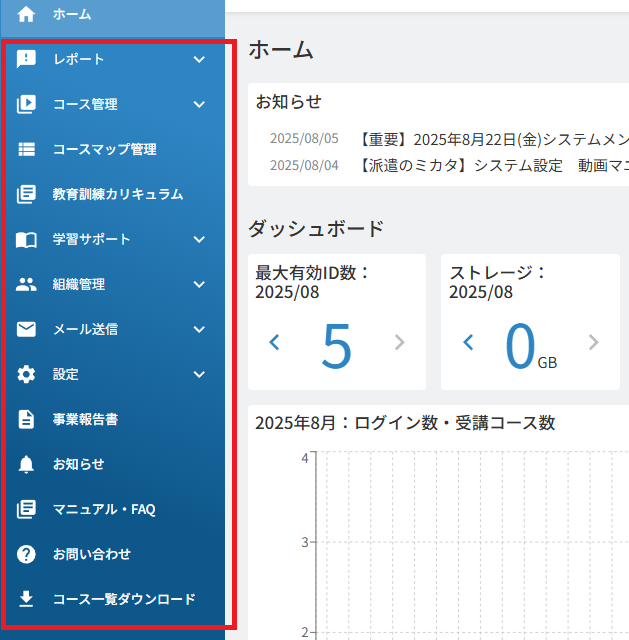Viewport: 629px width, 640px height.
Task: Click the date 2025/08/05 in notices
Action: 304,139
